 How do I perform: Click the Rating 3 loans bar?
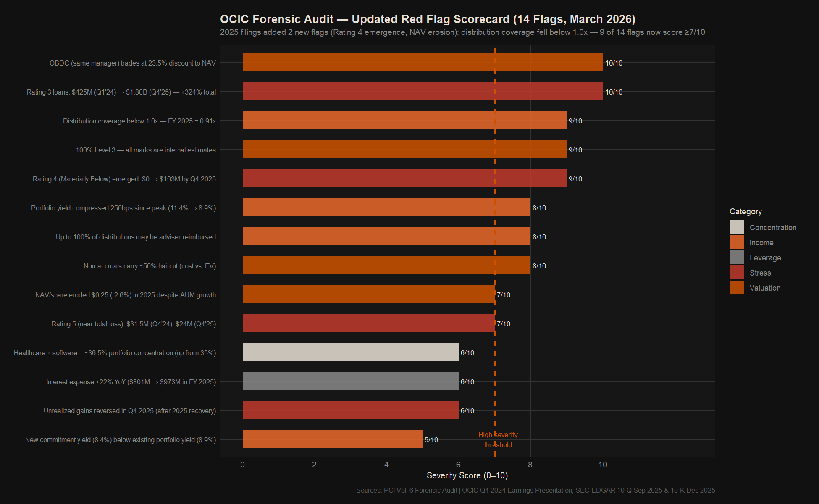tap(422, 92)
